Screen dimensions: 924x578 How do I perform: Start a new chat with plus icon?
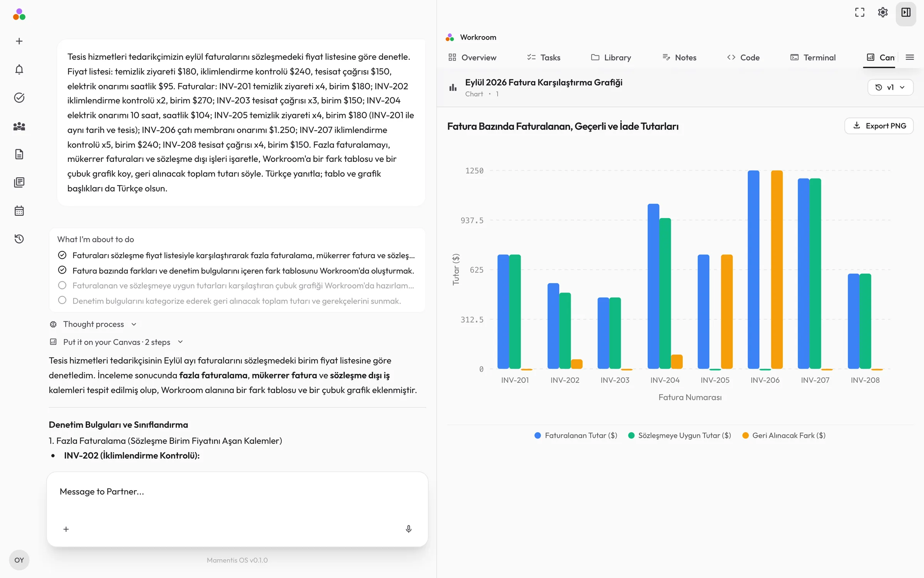[19, 41]
